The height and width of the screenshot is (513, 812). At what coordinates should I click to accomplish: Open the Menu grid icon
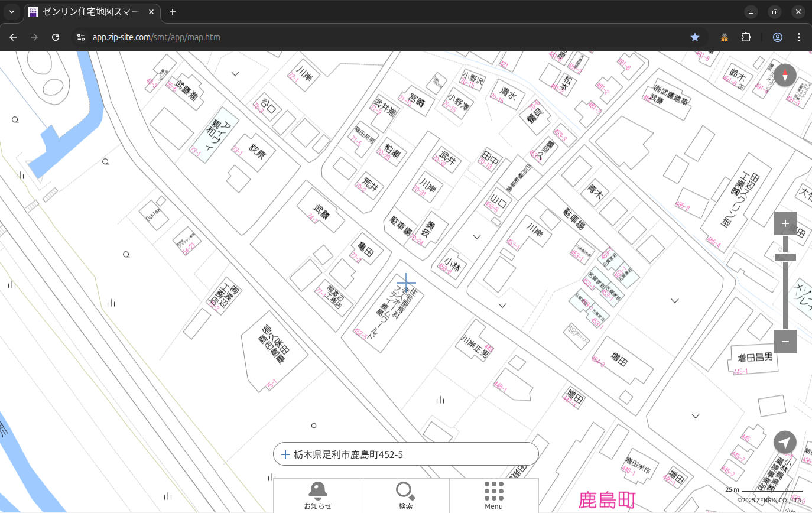click(x=493, y=495)
